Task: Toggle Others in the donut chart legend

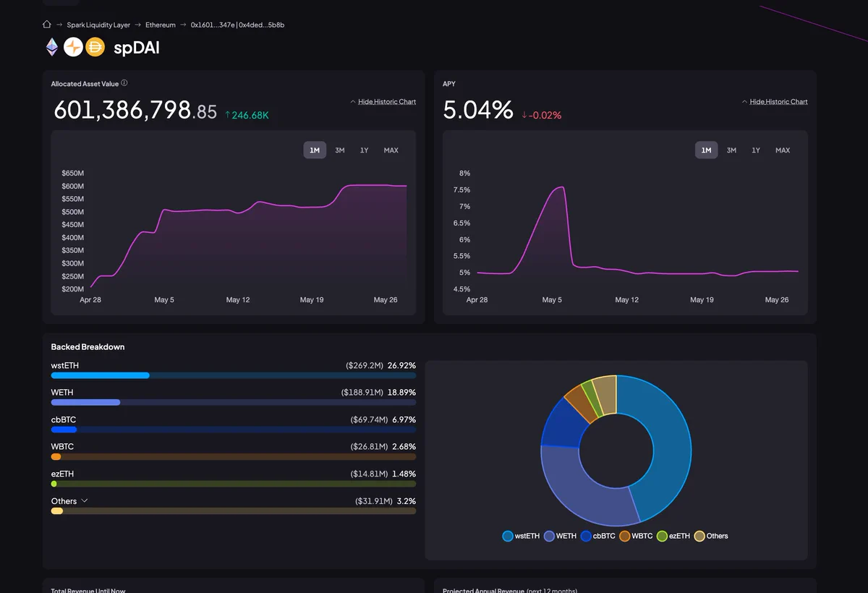Action: (711, 536)
